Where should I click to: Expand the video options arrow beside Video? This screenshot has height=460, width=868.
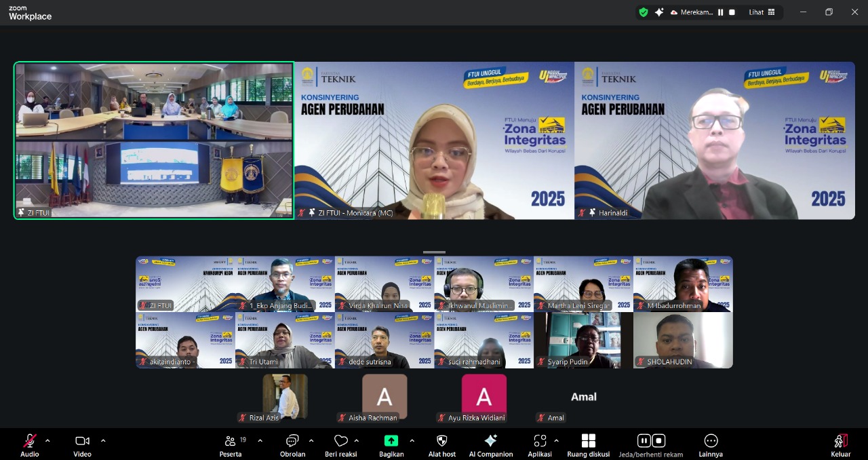[103, 440]
